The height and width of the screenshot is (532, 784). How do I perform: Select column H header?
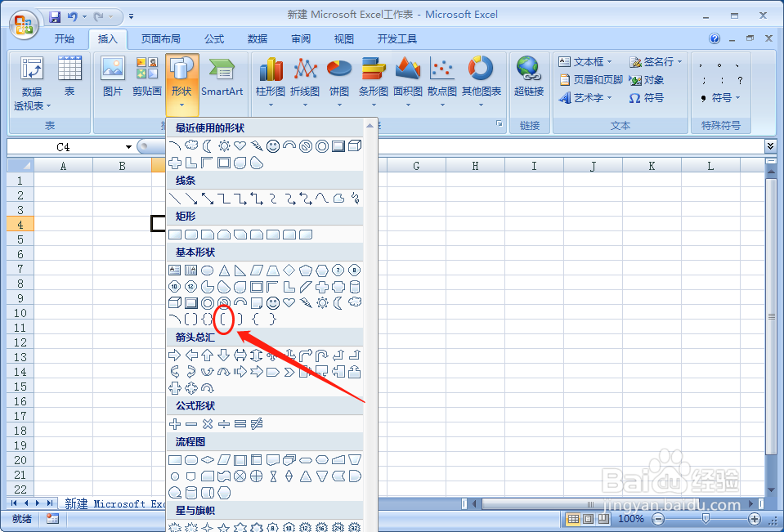[x=475, y=166]
